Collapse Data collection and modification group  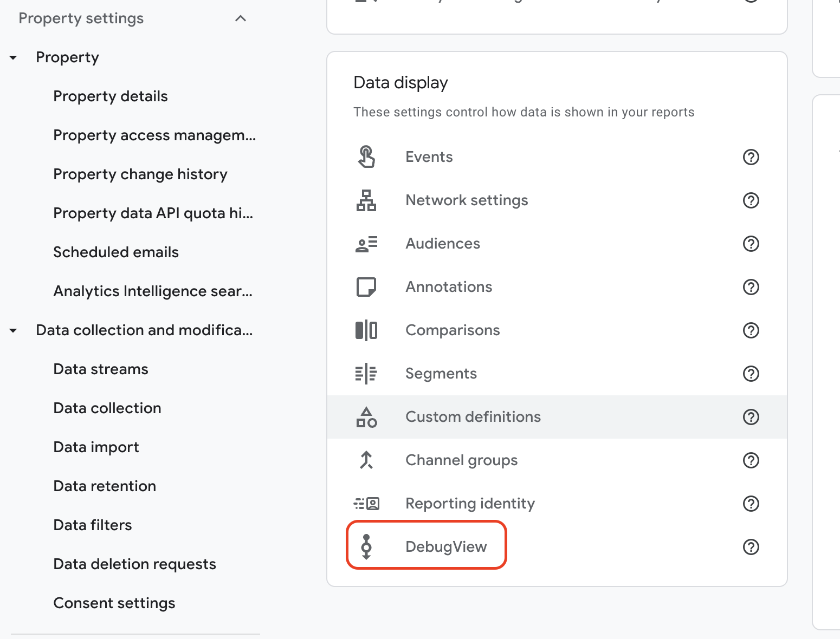[14, 330]
